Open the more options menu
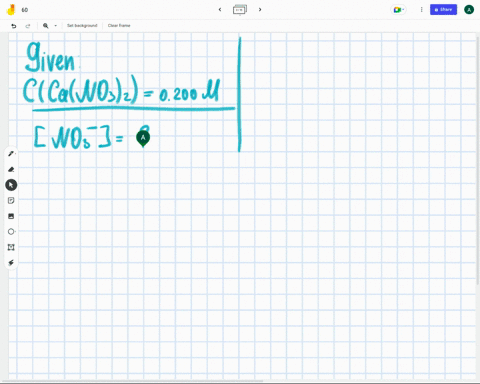This screenshot has width=480, height=384. tap(421, 10)
